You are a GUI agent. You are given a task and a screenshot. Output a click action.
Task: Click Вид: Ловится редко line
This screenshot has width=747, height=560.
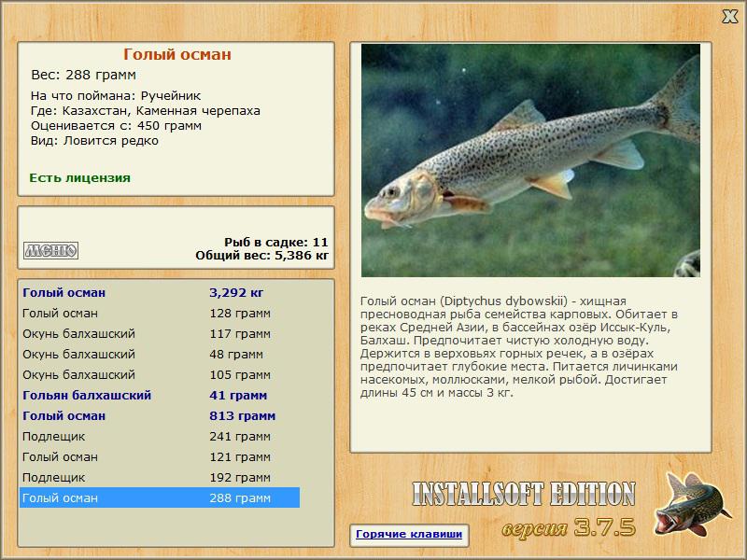pos(94,141)
